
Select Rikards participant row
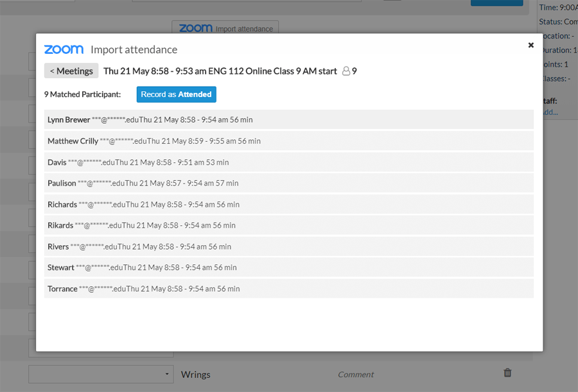pyautogui.click(x=288, y=225)
